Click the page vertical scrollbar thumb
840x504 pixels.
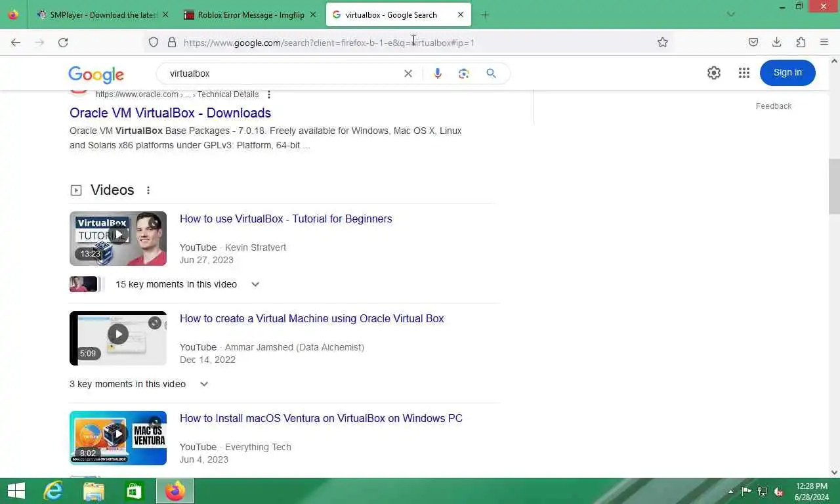[834, 186]
